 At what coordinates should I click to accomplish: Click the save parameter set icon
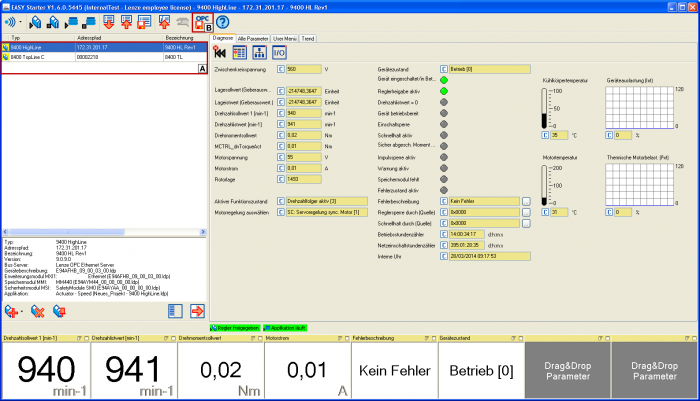[x=144, y=22]
